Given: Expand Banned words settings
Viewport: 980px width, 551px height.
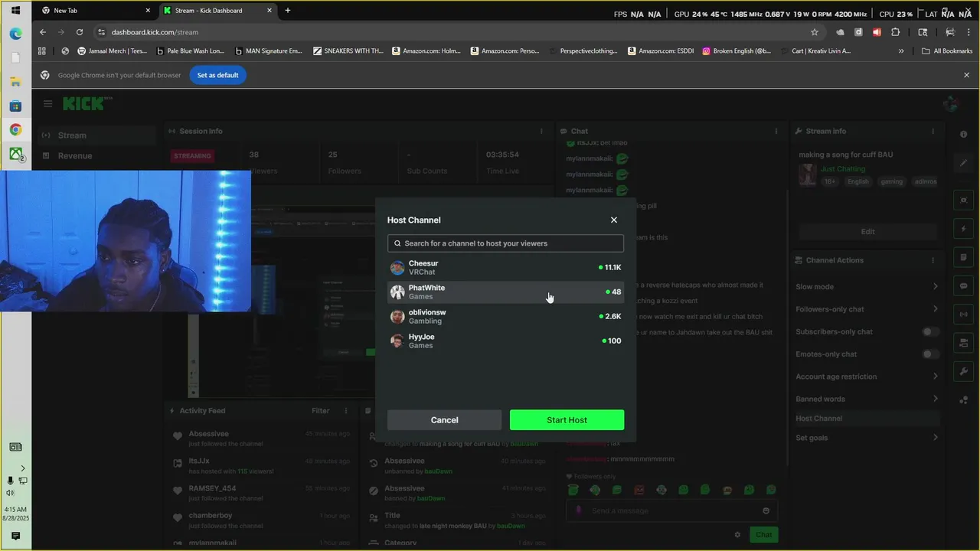Looking at the screenshot, I should coord(867,399).
